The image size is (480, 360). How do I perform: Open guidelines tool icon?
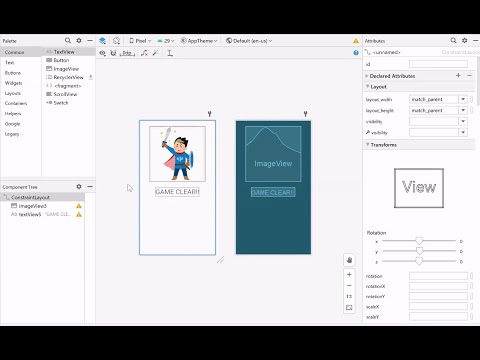[170, 53]
